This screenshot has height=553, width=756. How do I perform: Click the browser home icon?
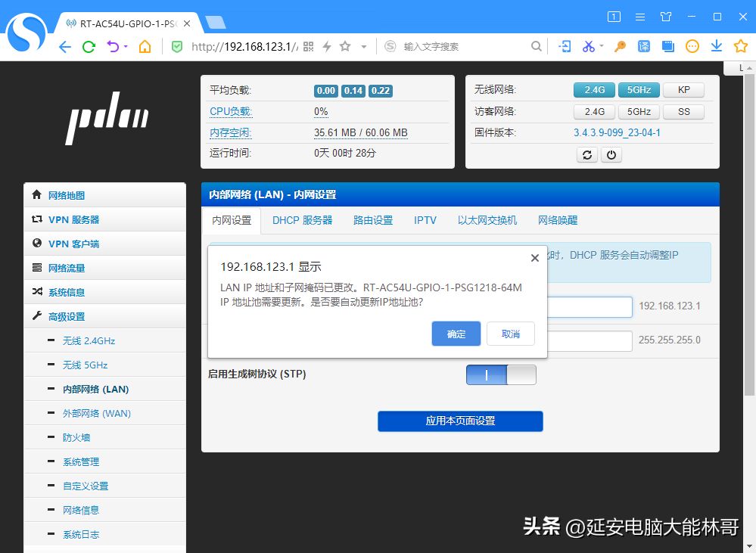(x=145, y=47)
